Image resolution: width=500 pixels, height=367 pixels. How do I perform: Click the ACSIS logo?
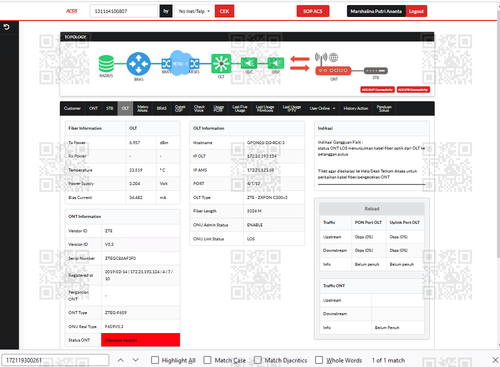(72, 11)
